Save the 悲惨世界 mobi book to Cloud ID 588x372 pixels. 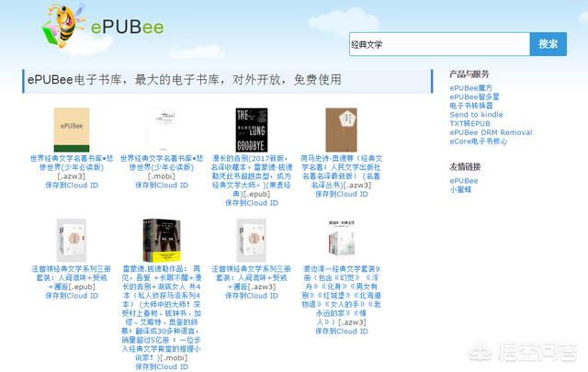pyautogui.click(x=162, y=186)
